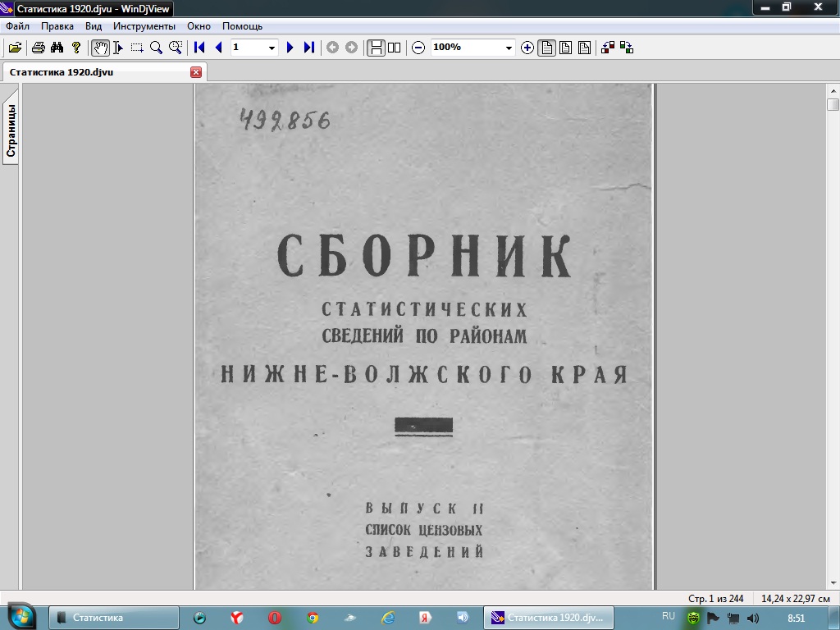Viewport: 840px width, 630px height.
Task: Jump to the last page
Action: point(309,48)
